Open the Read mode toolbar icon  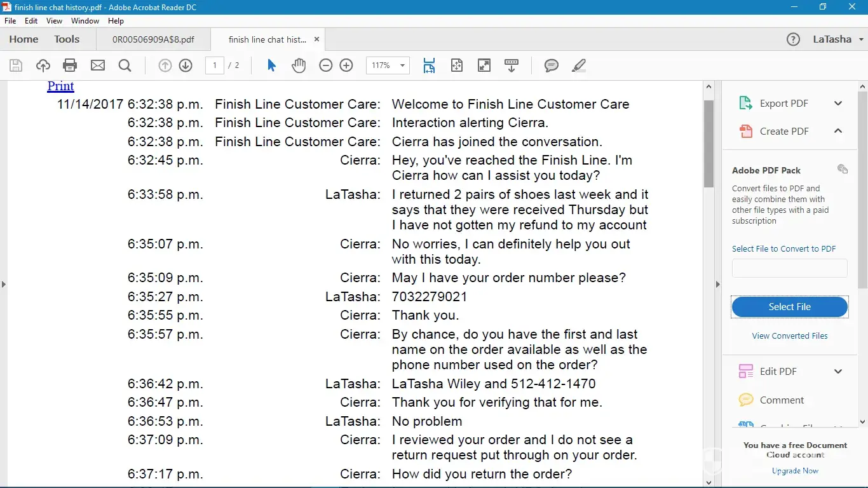512,65
